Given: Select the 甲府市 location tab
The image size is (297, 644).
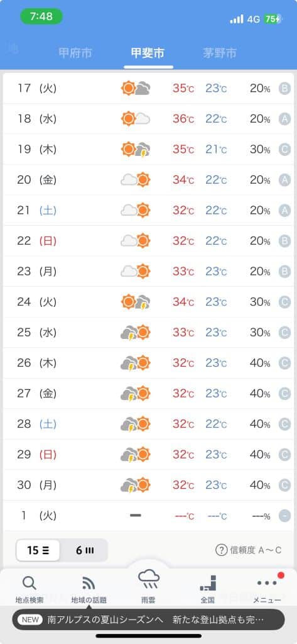Looking at the screenshot, I should [x=75, y=53].
